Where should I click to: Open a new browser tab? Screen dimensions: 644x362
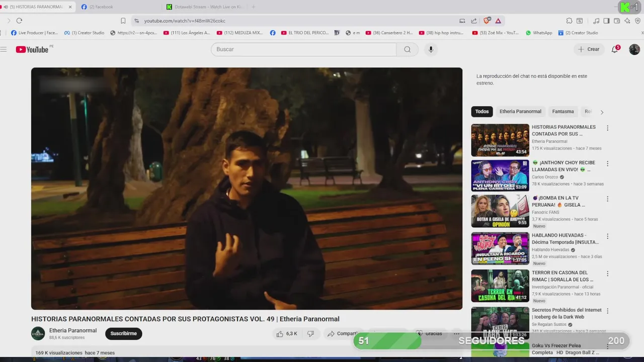(253, 7)
